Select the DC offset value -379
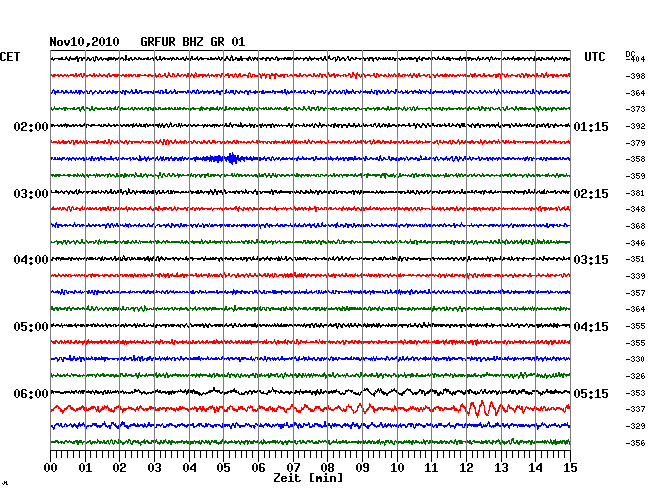Screen dimensions: 650x494 click(x=635, y=143)
